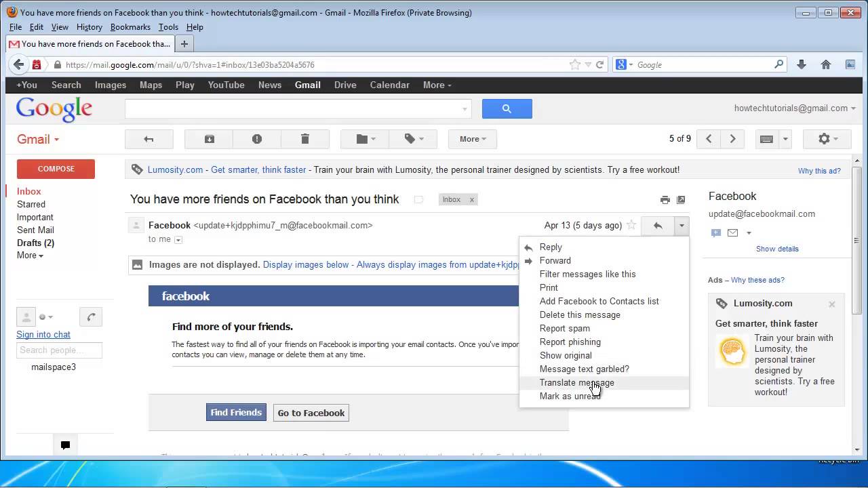
Task: Click the Reply arrow button in the message header
Action: 657,226
